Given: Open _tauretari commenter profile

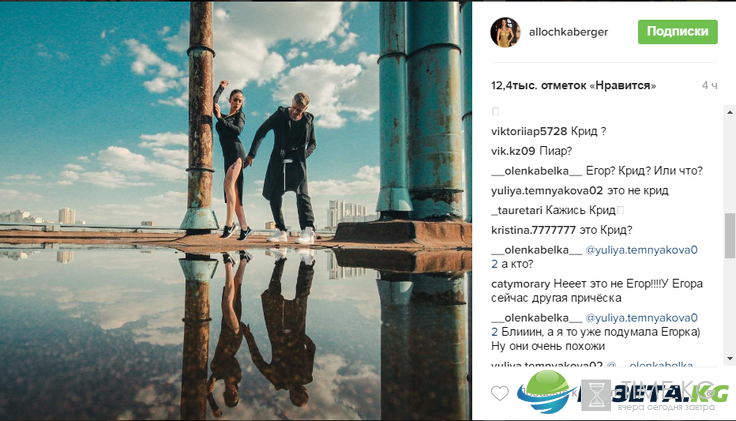Looking at the screenshot, I should click(x=516, y=210).
